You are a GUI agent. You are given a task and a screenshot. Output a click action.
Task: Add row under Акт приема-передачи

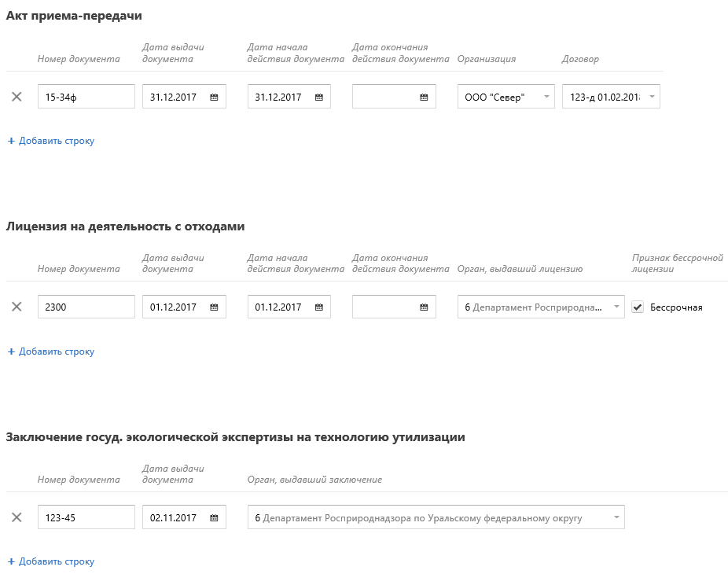coord(51,141)
